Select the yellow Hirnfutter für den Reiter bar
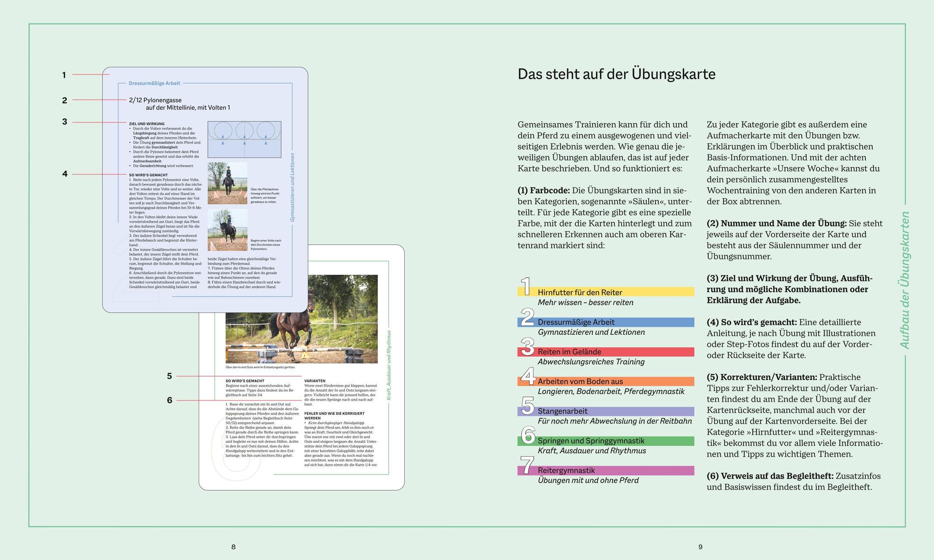Viewport: 934px width, 560px height. click(x=606, y=292)
